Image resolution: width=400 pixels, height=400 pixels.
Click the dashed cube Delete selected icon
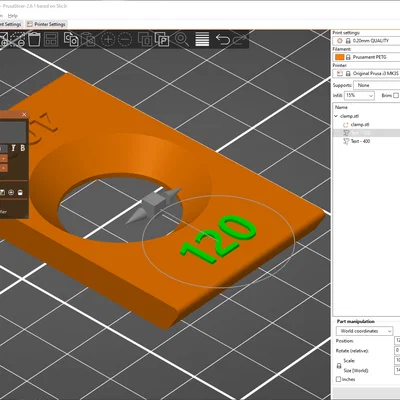click(x=17, y=39)
